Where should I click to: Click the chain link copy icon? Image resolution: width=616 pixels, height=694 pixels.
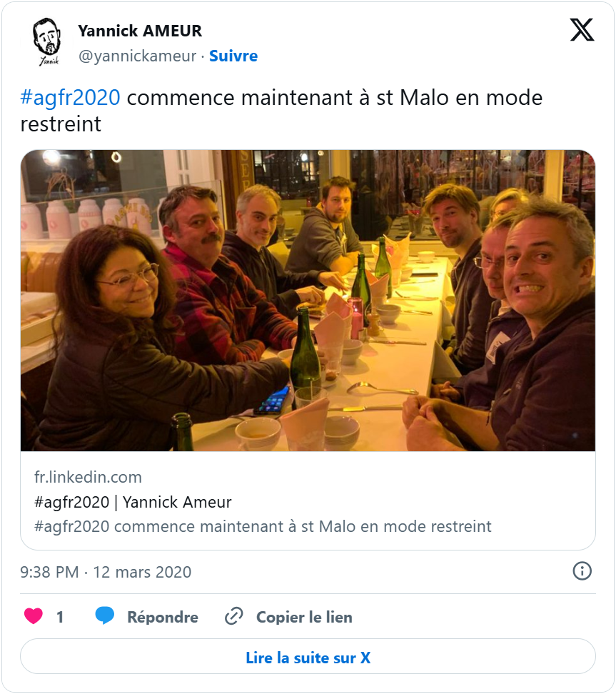tap(233, 616)
